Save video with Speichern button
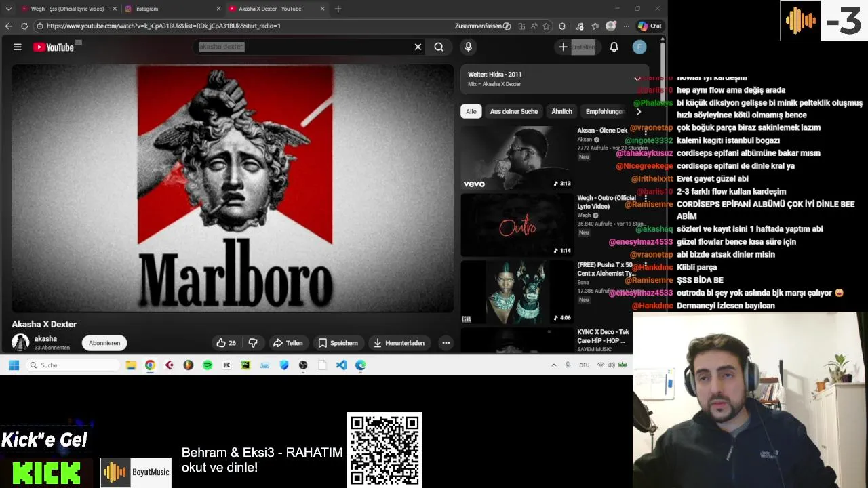This screenshot has width=868, height=488. click(338, 343)
